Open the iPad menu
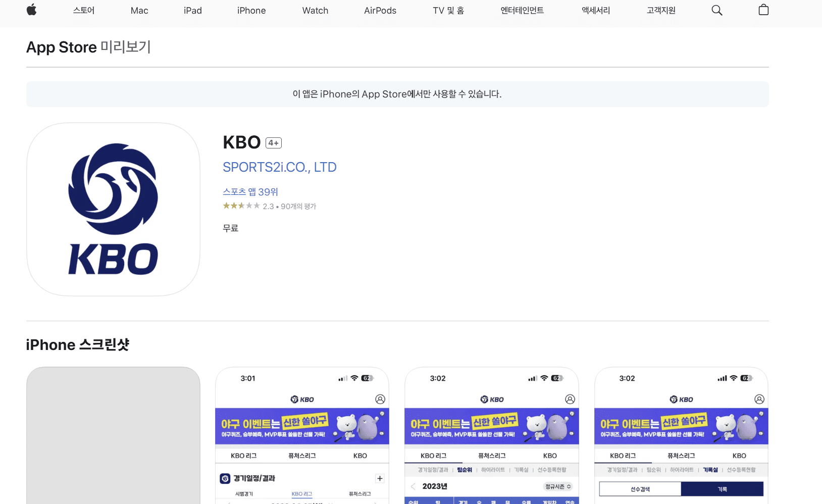The height and width of the screenshot is (504, 822). coord(193,10)
